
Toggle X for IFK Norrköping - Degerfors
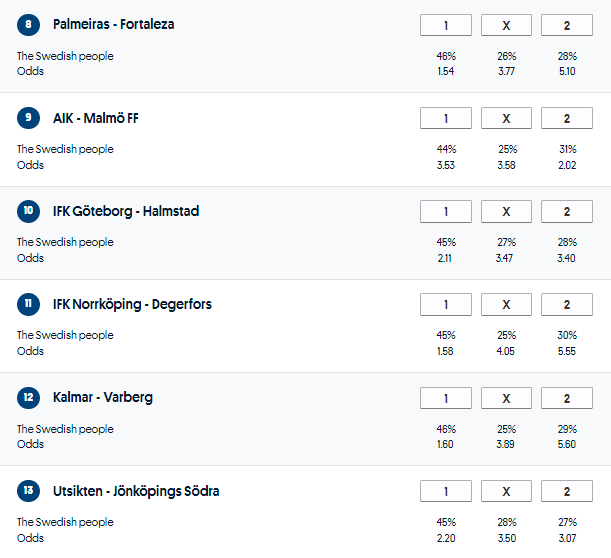click(506, 305)
